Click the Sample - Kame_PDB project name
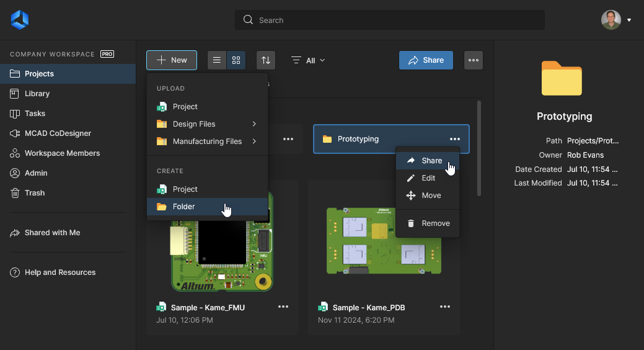Viewport: 644px width, 350px height. 369,308
